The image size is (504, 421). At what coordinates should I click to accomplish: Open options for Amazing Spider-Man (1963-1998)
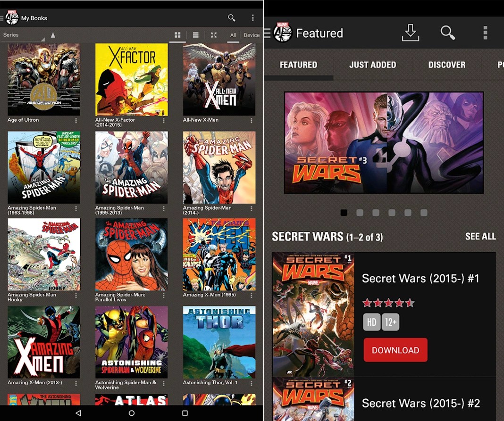(76, 209)
